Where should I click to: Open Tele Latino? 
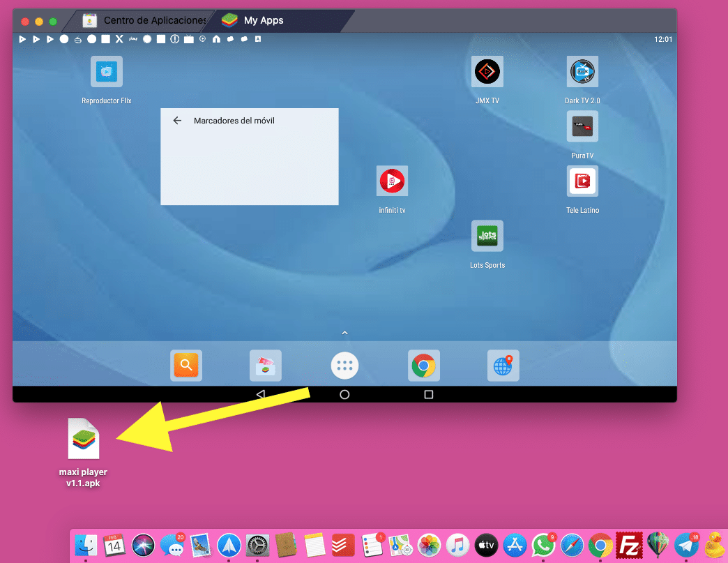[x=582, y=181]
